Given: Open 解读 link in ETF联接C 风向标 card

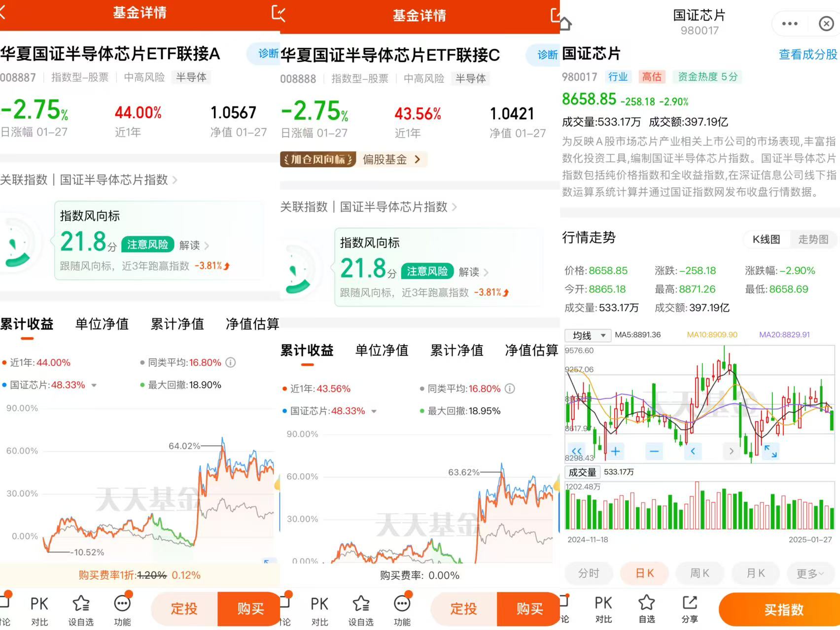Looking at the screenshot, I should (474, 272).
